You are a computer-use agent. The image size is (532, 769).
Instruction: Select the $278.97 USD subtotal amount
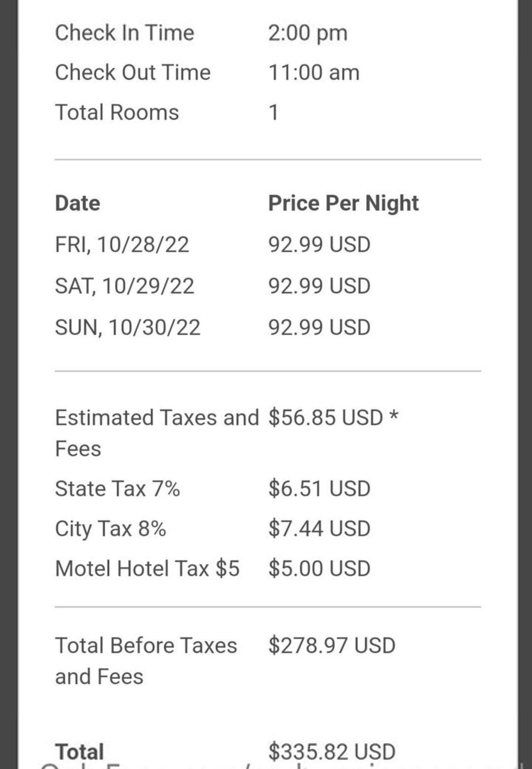click(332, 645)
